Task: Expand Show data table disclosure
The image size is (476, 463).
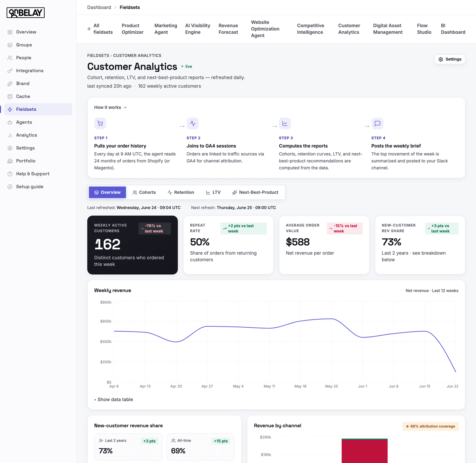Action: (x=114, y=400)
